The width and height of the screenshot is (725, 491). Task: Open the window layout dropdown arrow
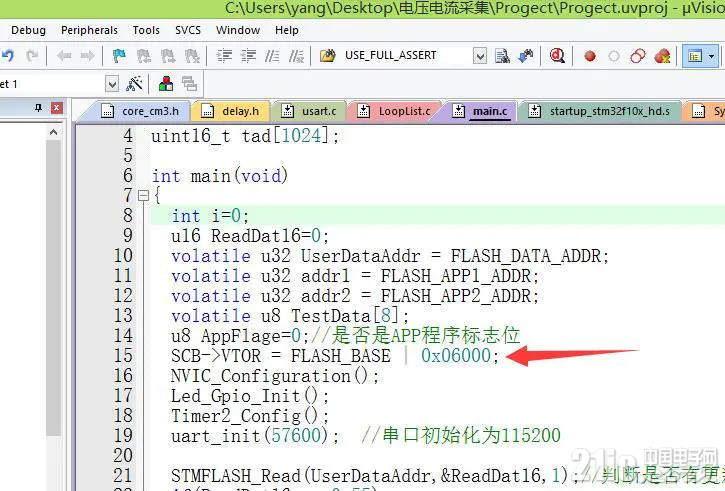tap(712, 56)
